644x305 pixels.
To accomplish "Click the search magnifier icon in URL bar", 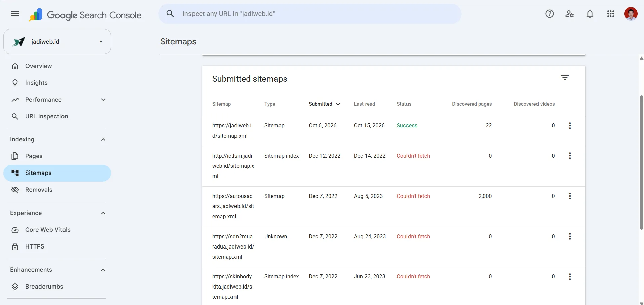I will pos(170,14).
